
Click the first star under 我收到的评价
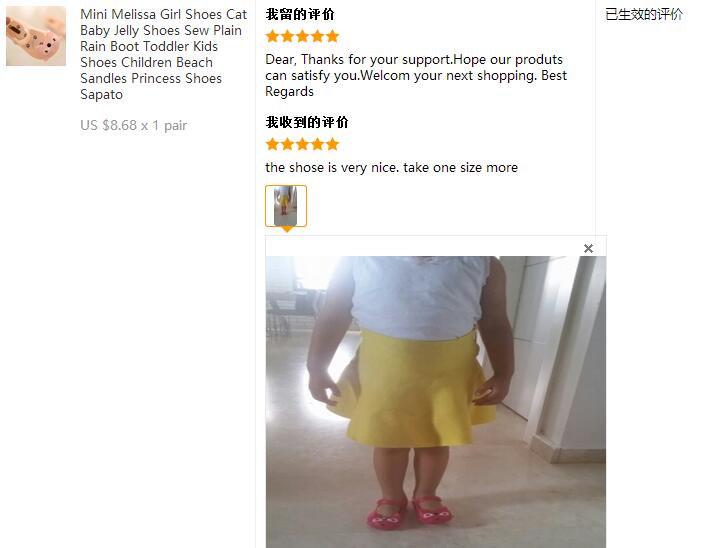(273, 145)
